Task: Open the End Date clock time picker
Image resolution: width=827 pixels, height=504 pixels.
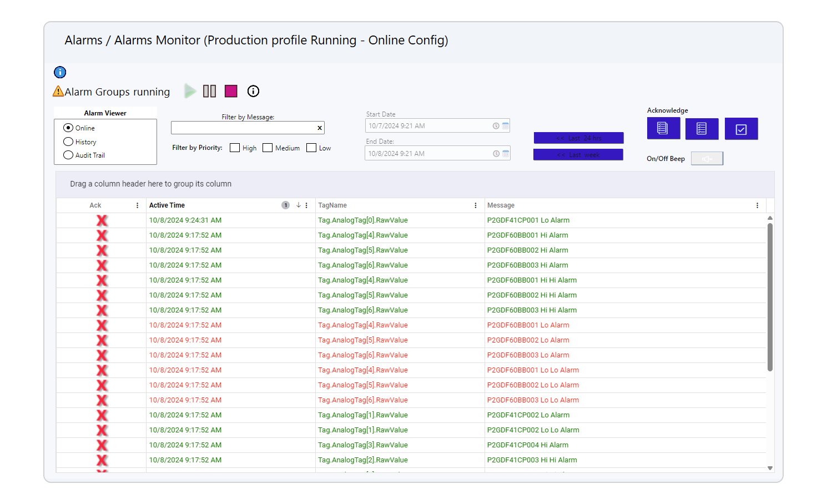Action: [x=496, y=154]
